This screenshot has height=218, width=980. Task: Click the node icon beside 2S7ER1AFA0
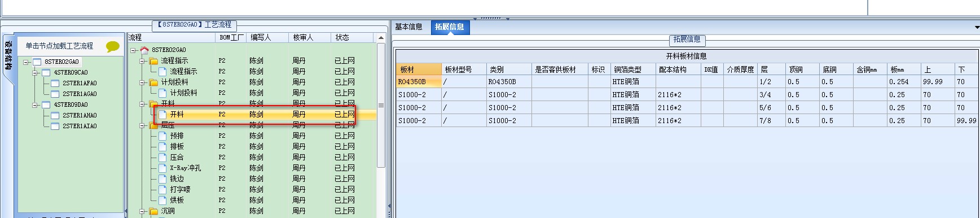tap(55, 83)
